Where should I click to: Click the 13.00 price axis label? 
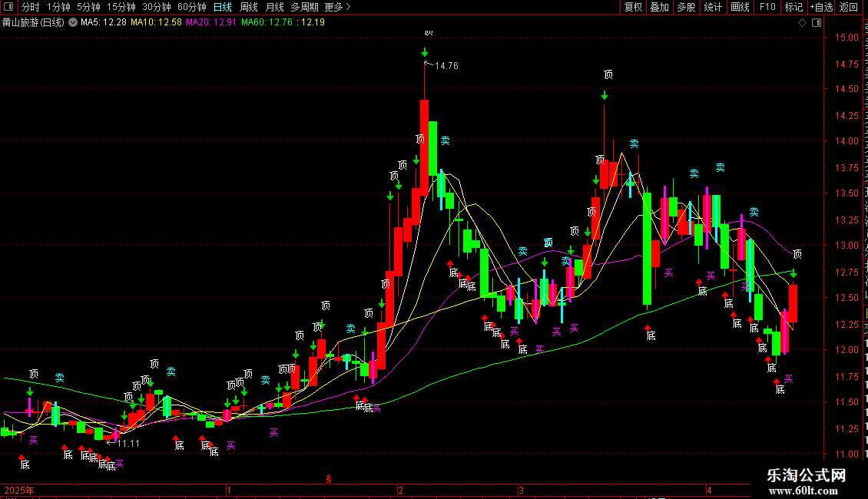coord(847,246)
